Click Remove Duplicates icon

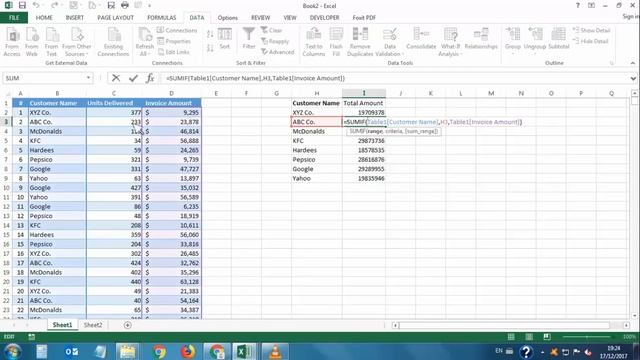click(x=360, y=42)
